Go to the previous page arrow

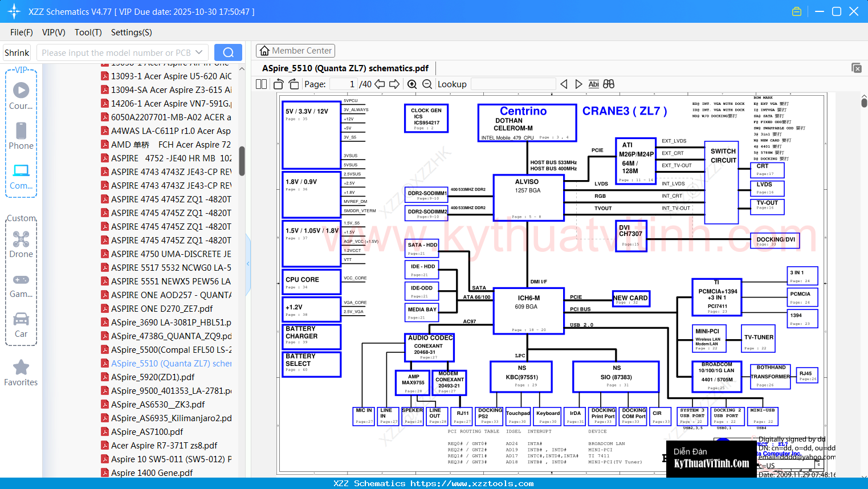click(x=380, y=84)
